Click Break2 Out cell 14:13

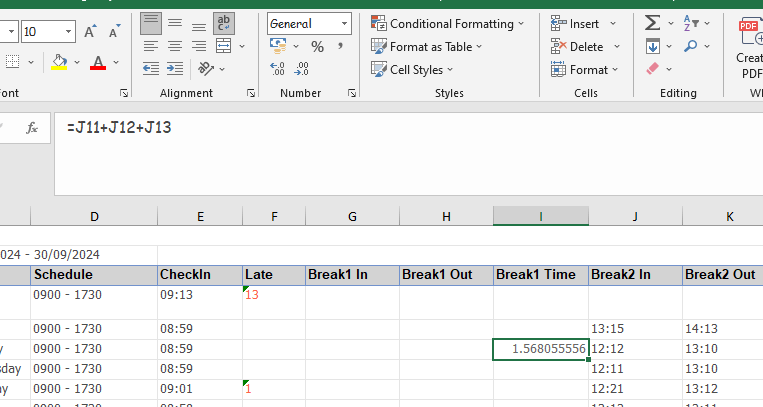coord(723,329)
